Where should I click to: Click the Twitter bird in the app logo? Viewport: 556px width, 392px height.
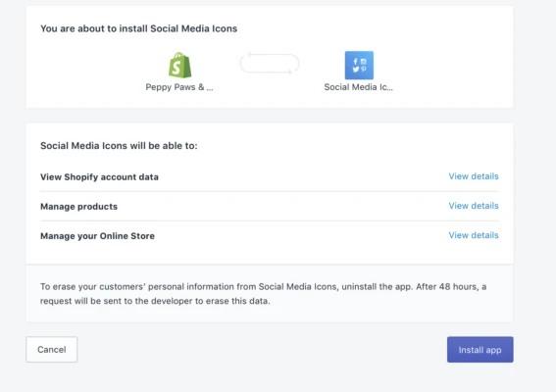(356, 70)
